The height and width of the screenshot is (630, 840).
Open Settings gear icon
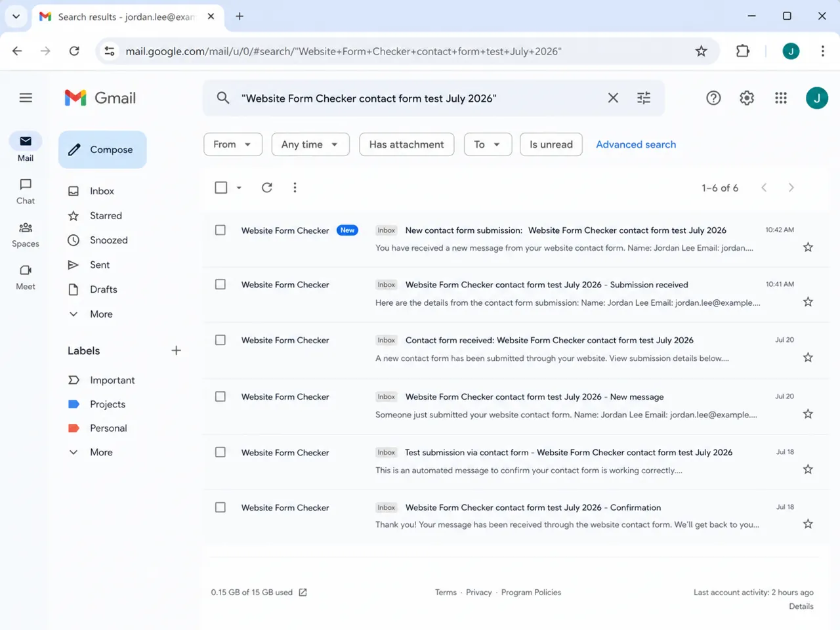point(747,98)
